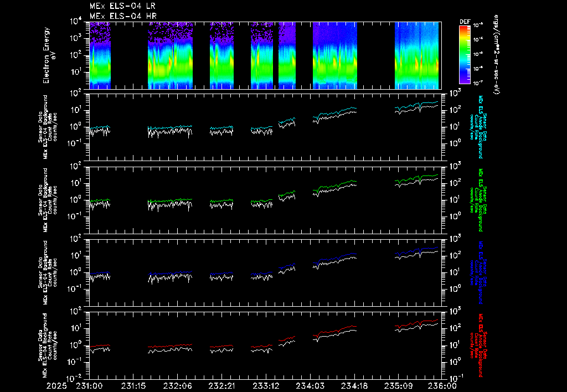Select the "ergs/(cm**2-sr-sec-eV)" units label
Screen dimensions: 567x392
[496, 55]
